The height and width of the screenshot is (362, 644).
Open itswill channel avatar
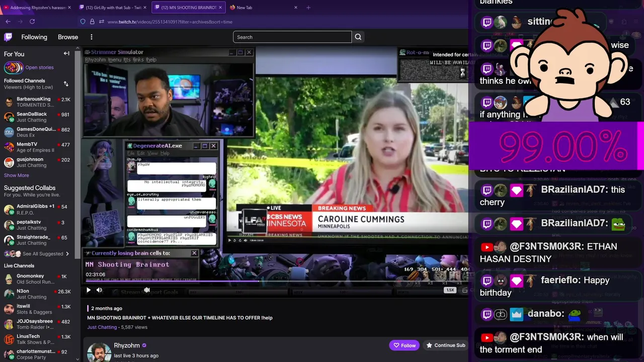point(9,309)
